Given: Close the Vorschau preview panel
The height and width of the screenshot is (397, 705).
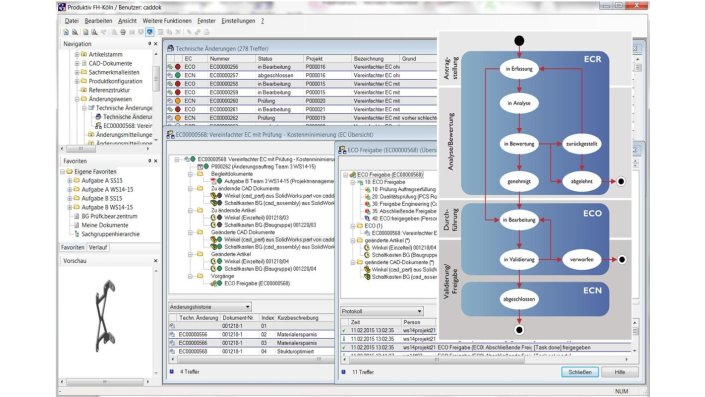Looking at the screenshot, I should pos(156,261).
